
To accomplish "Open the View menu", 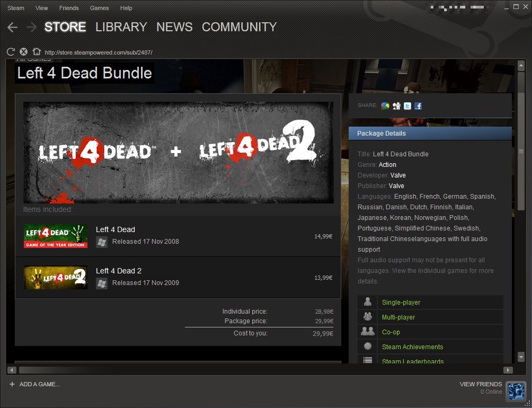I will (42, 8).
